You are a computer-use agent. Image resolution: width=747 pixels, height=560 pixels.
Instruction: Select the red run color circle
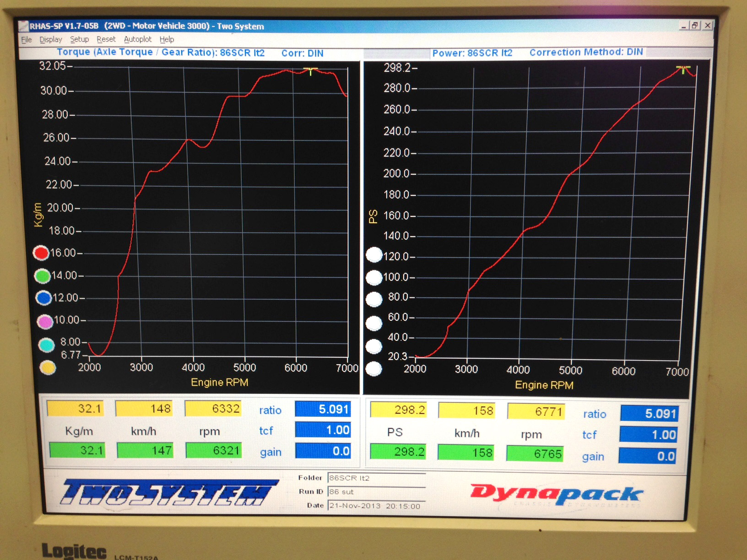[x=41, y=253]
